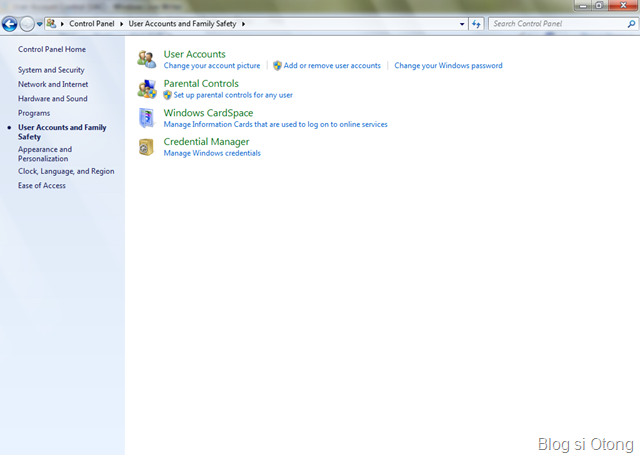Viewport: 640px width, 455px height.
Task: Open Hardware and Sound in sidebar
Action: (53, 99)
